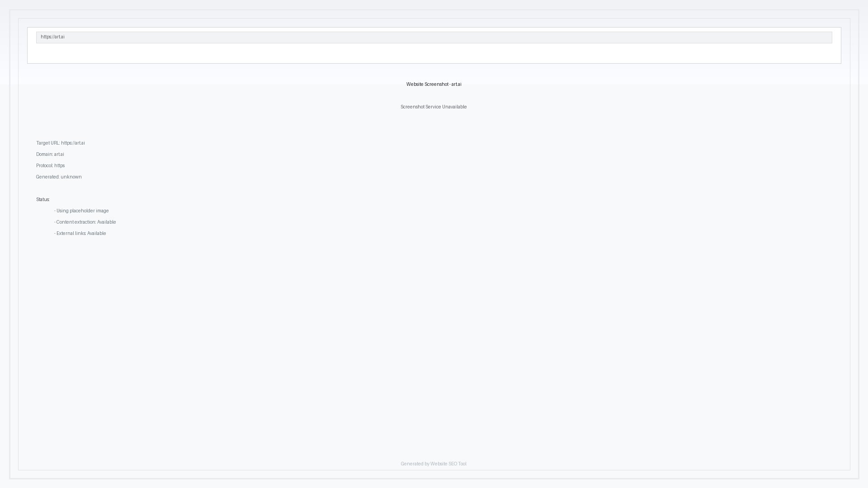Screen dimensions: 868x488
Task: Click the Domain: artai text entry
Action: tap(50, 154)
